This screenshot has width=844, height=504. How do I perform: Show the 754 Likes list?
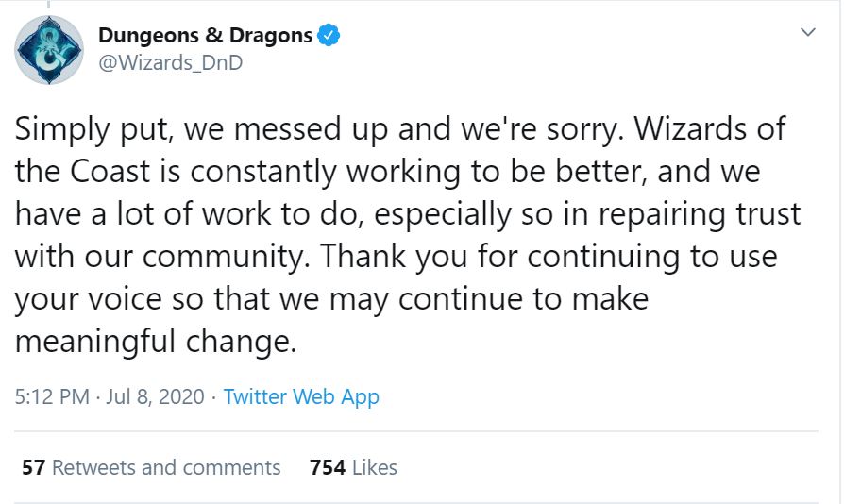(353, 467)
